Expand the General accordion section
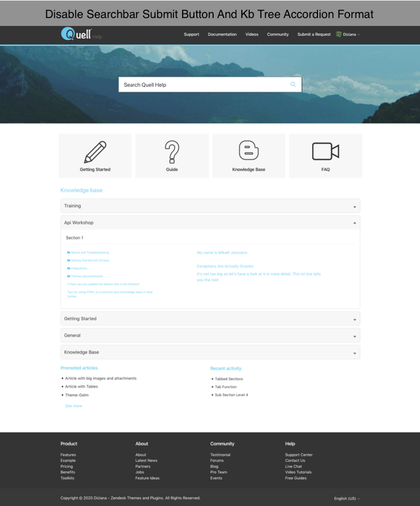Viewport: 420px width, 506px height. [210, 336]
